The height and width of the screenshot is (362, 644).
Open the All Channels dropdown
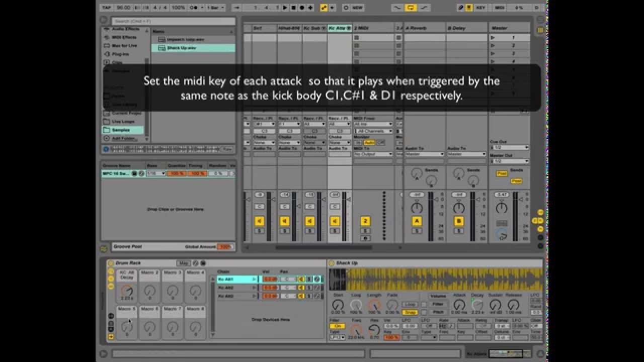pos(373,131)
